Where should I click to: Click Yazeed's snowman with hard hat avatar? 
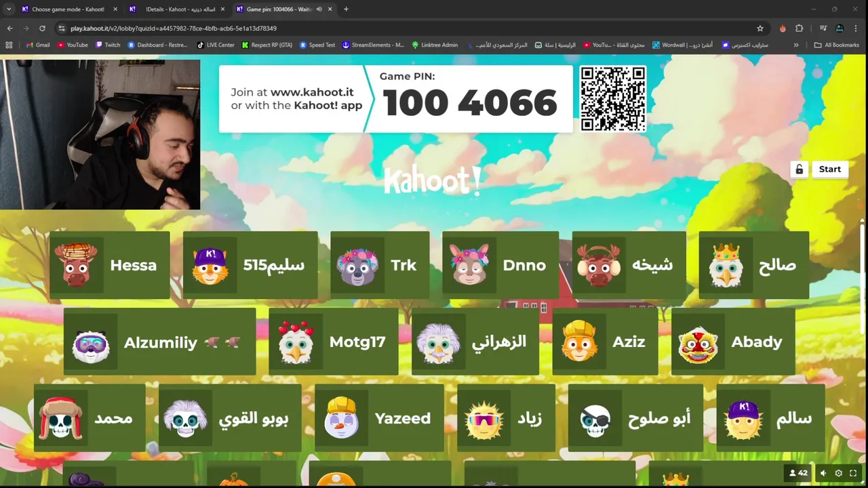point(342,419)
